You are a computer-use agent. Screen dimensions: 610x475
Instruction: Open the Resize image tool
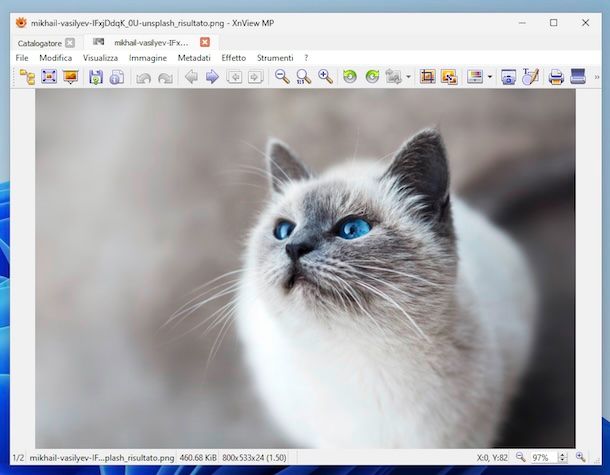[x=449, y=77]
